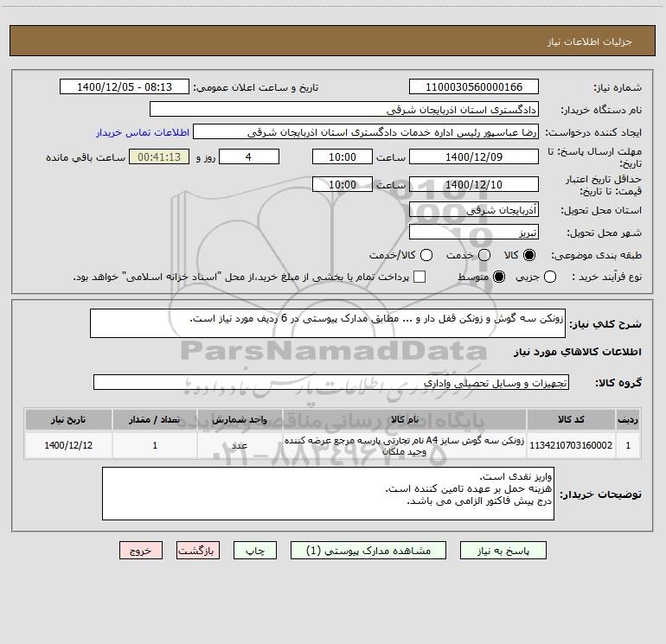
Task: Click the row-number cell of the زونکن row
Action: [628, 445]
